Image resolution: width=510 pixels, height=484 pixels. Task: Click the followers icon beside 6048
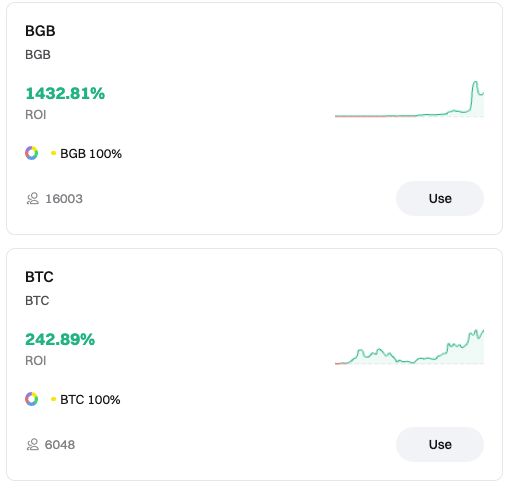click(33, 444)
